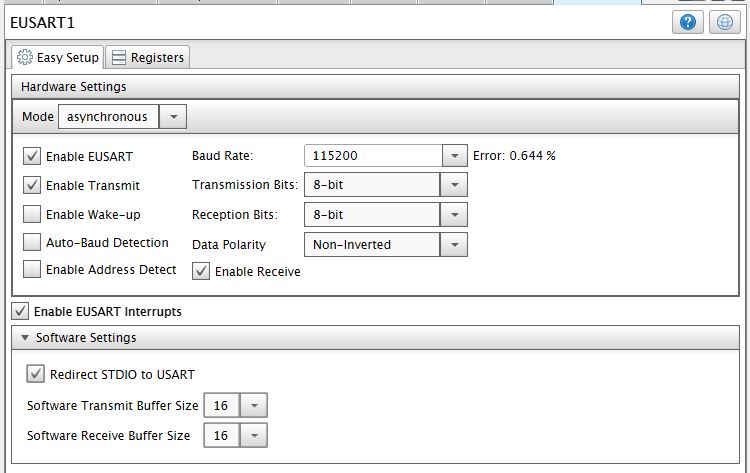Image resolution: width=750 pixels, height=473 pixels.
Task: Open the Baud Rate dropdown arrow
Action: (x=455, y=156)
